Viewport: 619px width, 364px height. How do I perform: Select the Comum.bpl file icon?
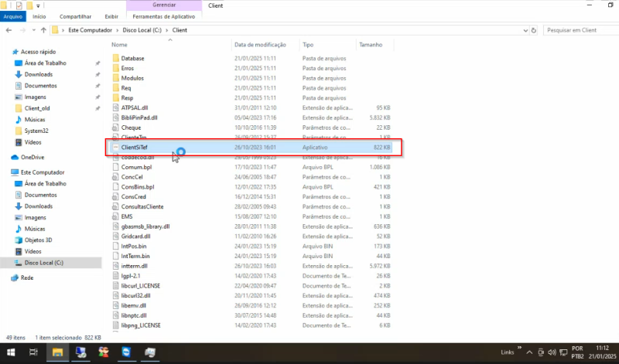[x=115, y=167]
